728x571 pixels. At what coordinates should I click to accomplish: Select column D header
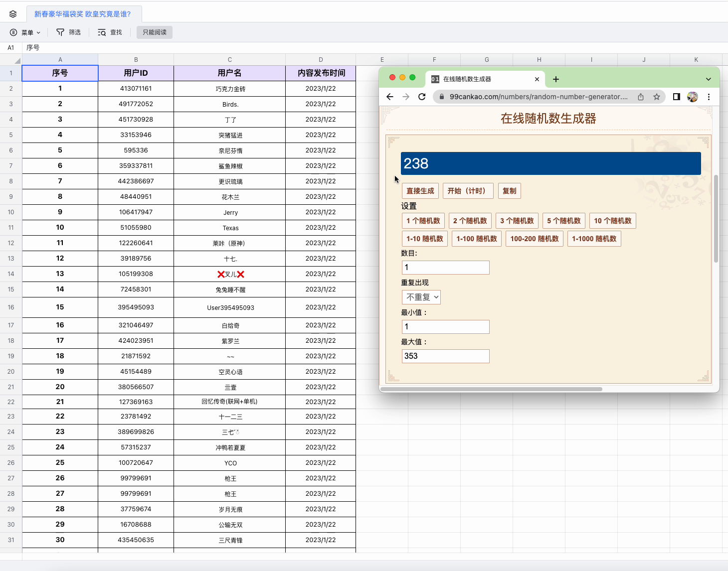321,60
